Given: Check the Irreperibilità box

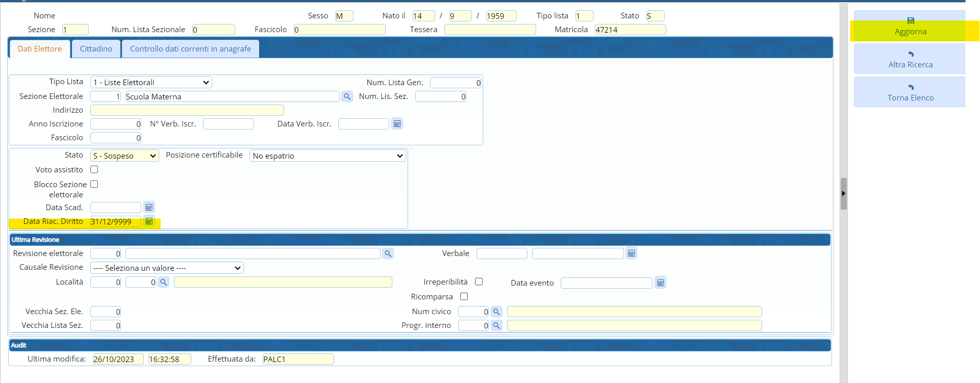Looking at the screenshot, I should [479, 282].
